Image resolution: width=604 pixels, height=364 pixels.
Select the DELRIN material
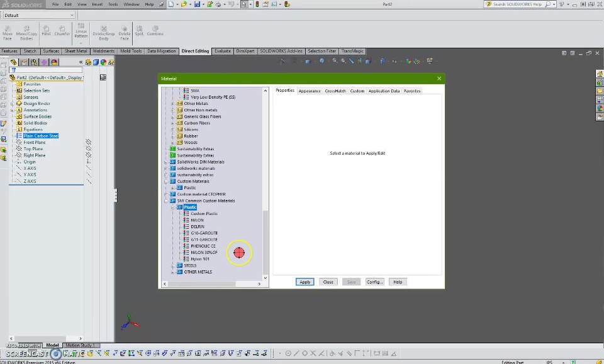pos(198,226)
